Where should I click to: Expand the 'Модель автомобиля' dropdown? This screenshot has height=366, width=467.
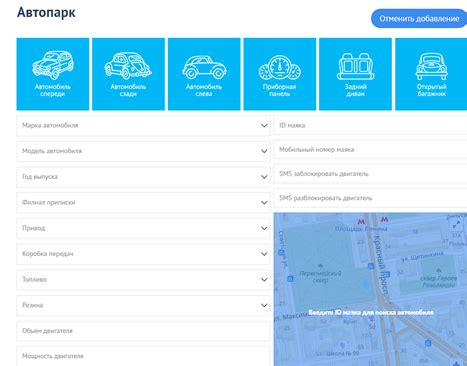tap(143, 151)
